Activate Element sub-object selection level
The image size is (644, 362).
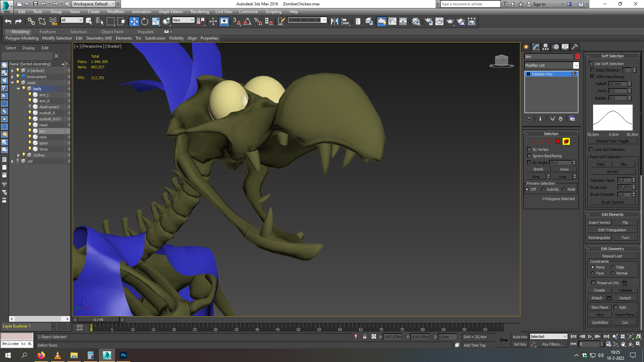pyautogui.click(x=566, y=141)
